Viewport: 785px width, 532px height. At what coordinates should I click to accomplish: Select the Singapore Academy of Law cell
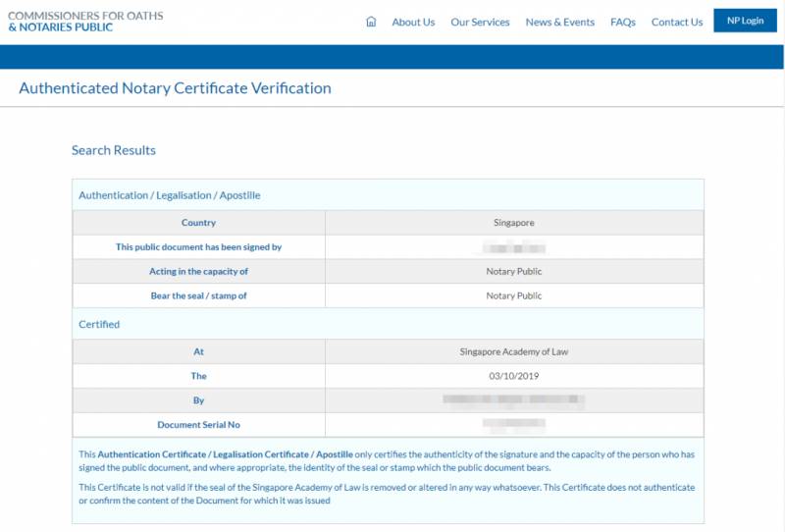point(513,351)
